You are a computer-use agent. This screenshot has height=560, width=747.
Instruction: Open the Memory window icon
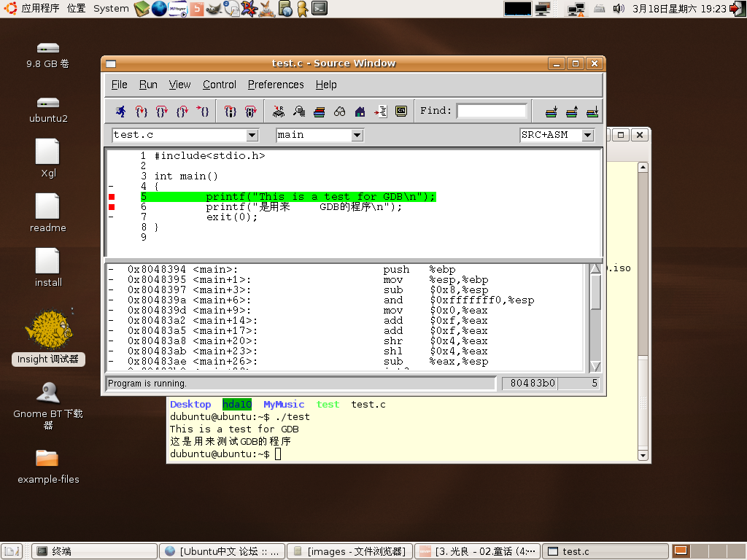299,112
